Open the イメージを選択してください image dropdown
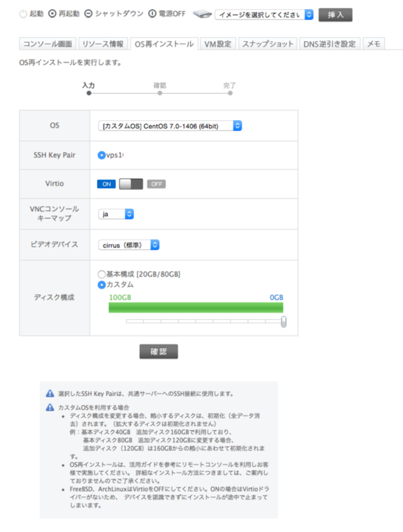Screen dimensions: 403x532 coord(264,15)
